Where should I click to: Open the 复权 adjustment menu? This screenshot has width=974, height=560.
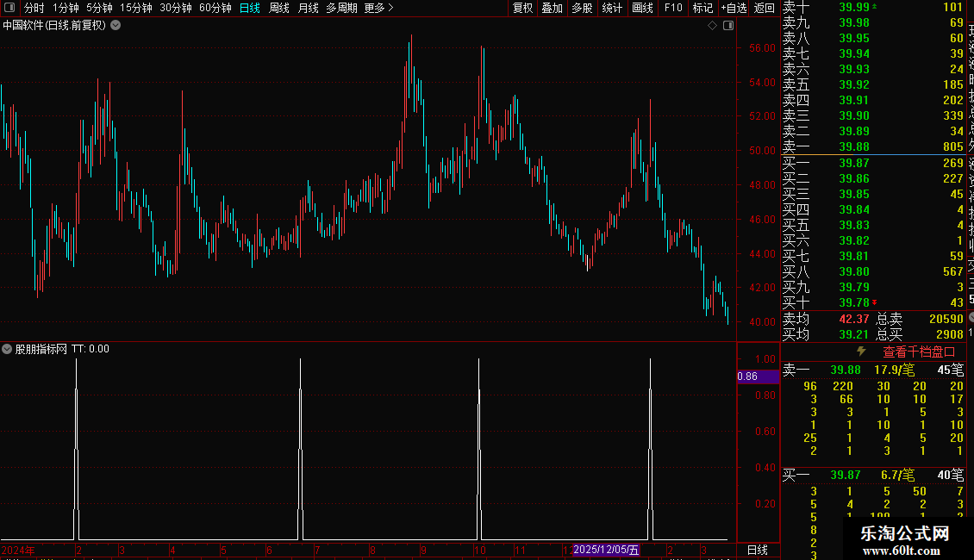[522, 8]
